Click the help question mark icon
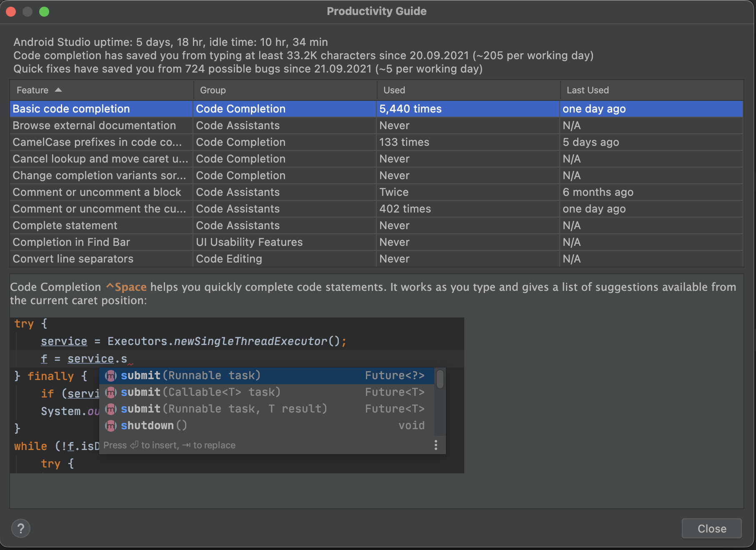 point(21,528)
